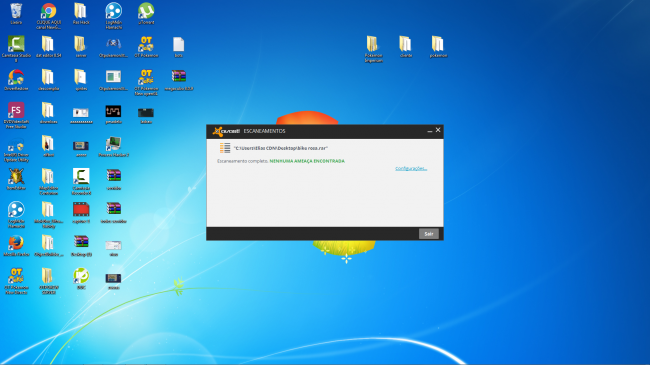Select the dat editor 8.54 folder
Viewport: 650px width, 365px height.
point(49,46)
